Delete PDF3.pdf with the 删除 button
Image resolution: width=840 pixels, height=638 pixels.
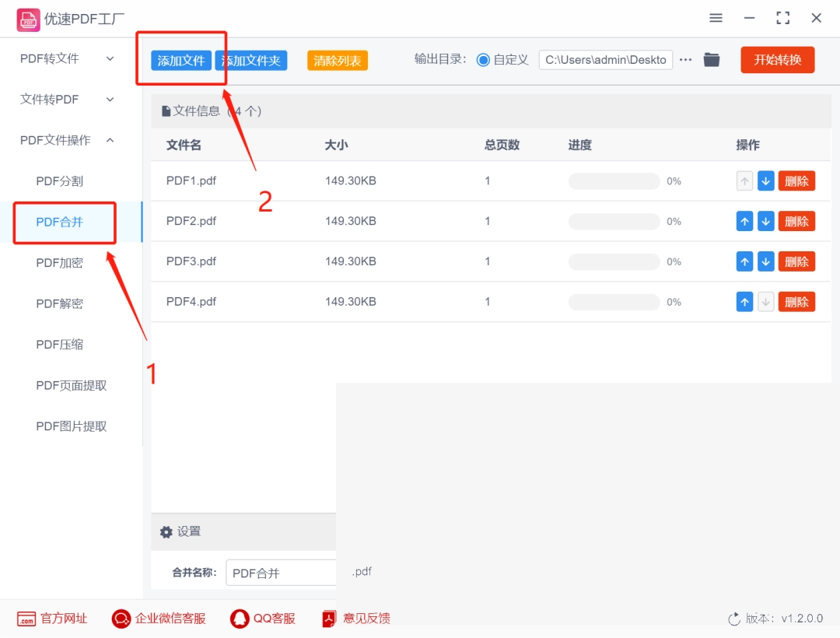796,262
